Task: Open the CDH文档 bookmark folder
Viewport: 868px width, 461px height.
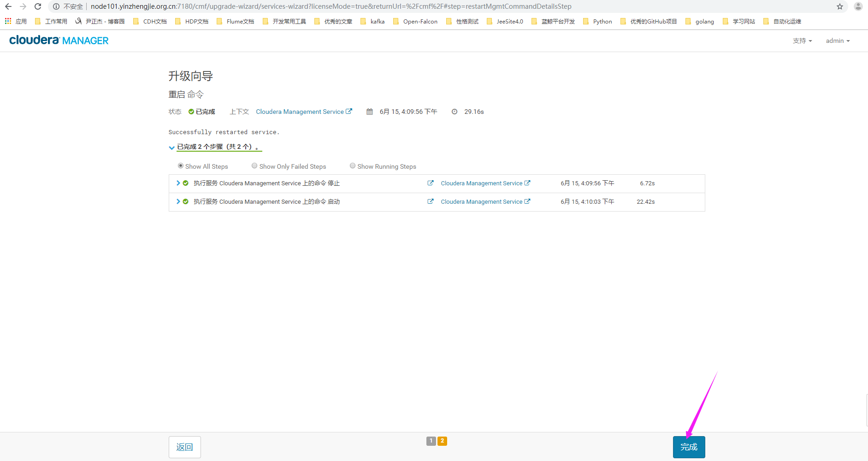Action: tap(150, 21)
